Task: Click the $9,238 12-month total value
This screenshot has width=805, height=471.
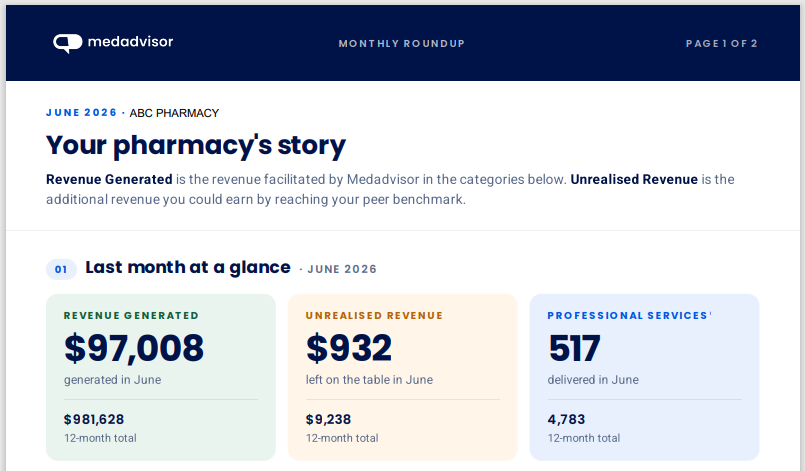Action: pyautogui.click(x=329, y=419)
